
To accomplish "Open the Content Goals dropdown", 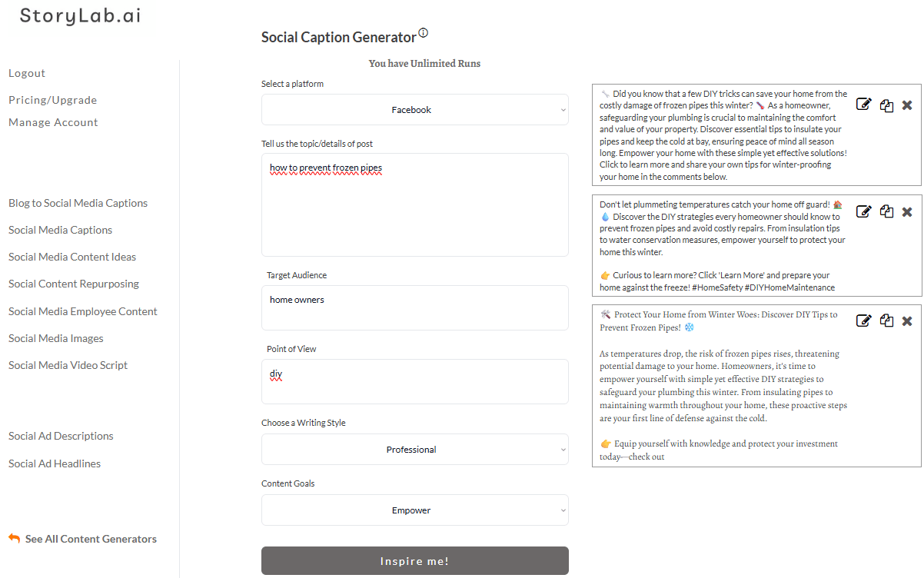I will coord(415,510).
